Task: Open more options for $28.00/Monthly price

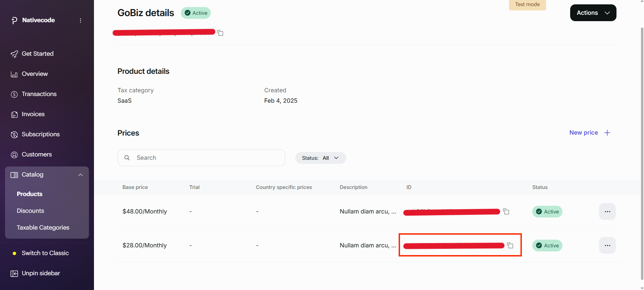Action: coord(607,245)
